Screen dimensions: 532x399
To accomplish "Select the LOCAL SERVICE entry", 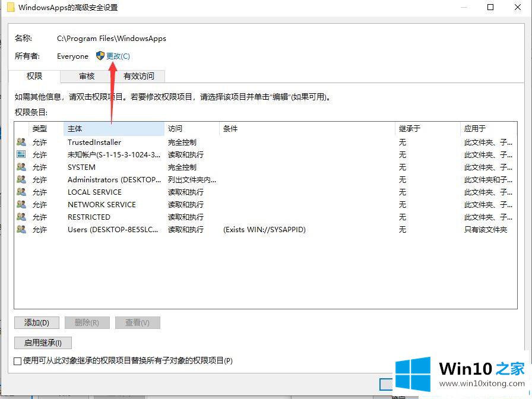I will pyautogui.click(x=94, y=192).
